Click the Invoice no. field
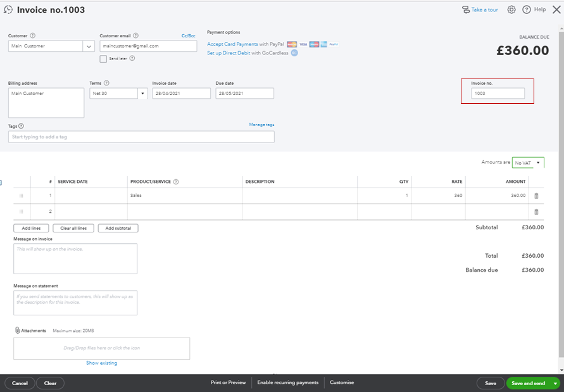Image resolution: width=564 pixels, height=392 pixels. click(498, 94)
